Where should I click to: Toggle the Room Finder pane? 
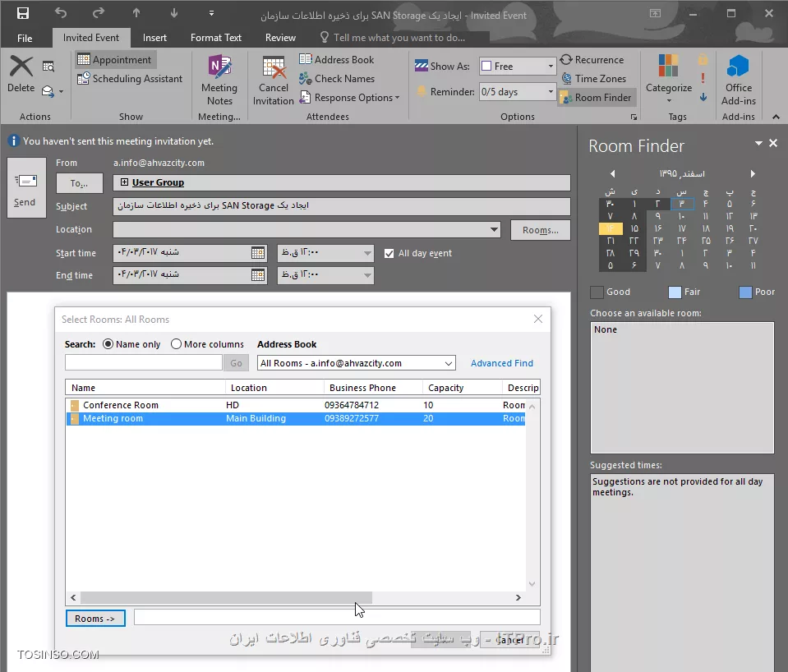click(597, 98)
